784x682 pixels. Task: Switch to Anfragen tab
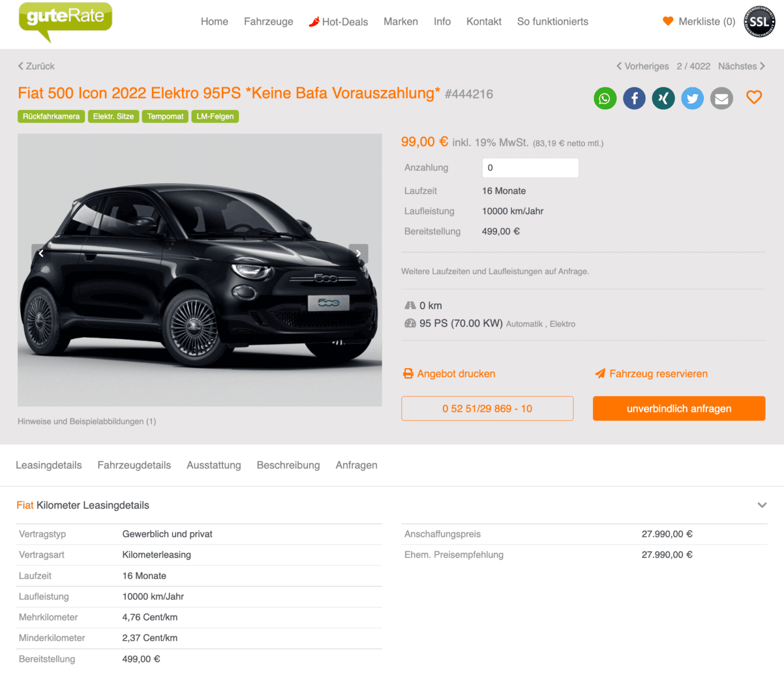pos(356,465)
